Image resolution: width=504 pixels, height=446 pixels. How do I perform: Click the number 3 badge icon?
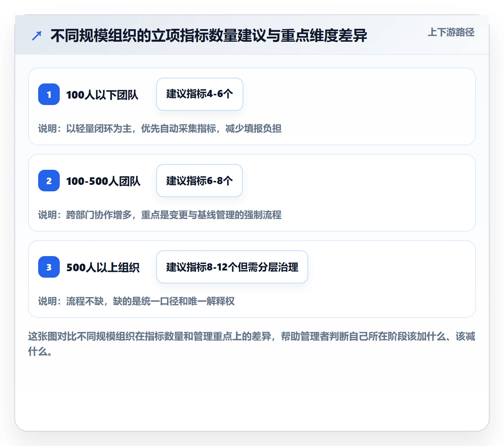click(49, 267)
